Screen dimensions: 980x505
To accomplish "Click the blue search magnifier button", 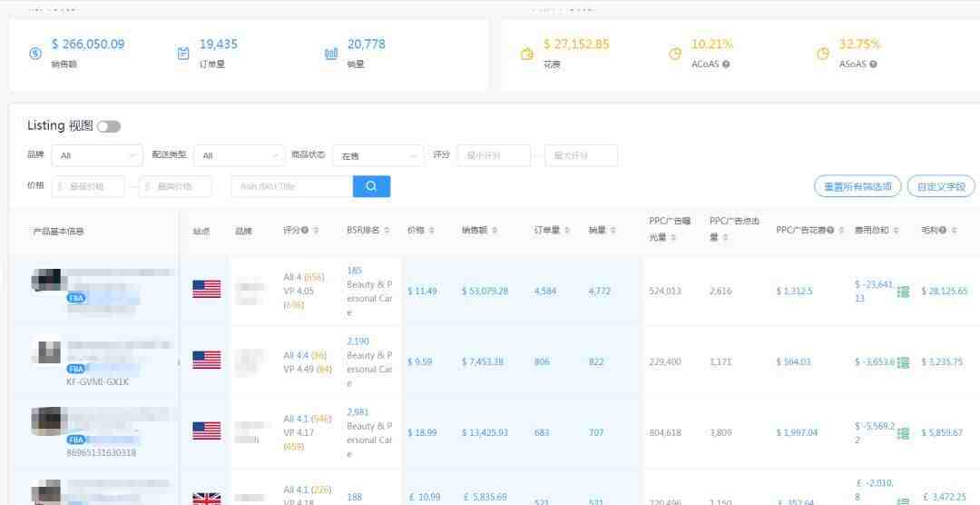I will 371,186.
